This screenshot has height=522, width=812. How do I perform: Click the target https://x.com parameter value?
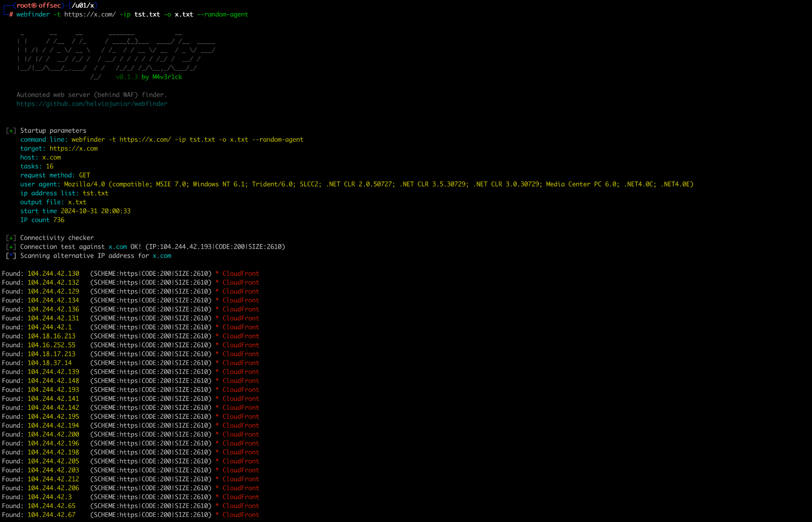coord(74,148)
